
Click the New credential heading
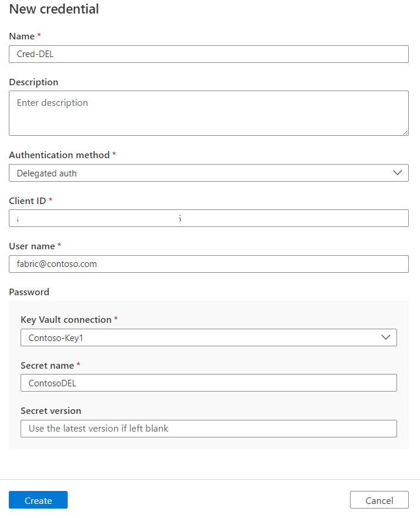[54, 9]
